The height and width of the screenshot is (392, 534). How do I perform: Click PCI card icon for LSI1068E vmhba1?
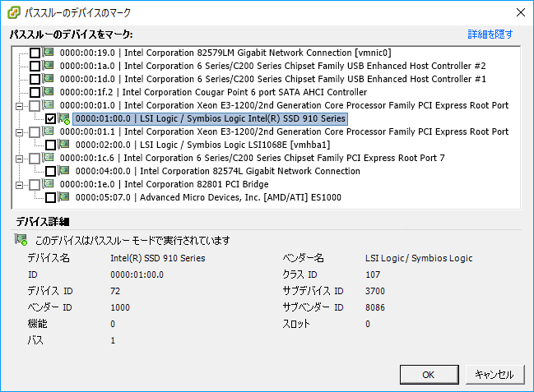63,145
